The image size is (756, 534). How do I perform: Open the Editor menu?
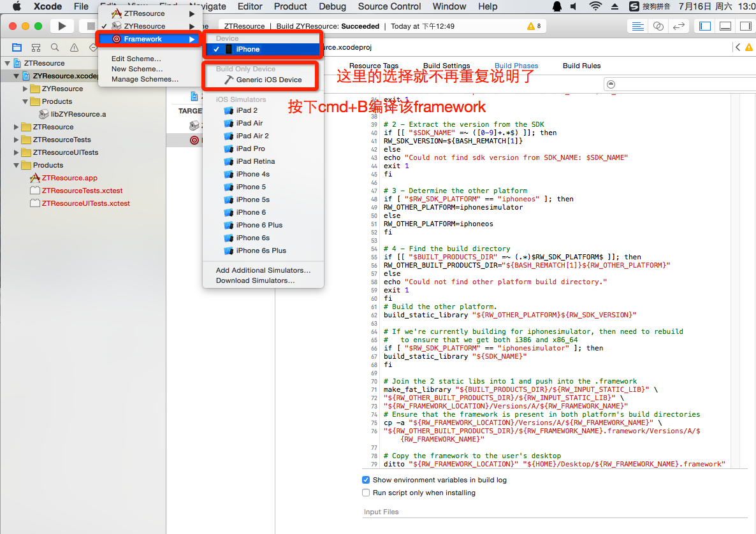pos(250,6)
